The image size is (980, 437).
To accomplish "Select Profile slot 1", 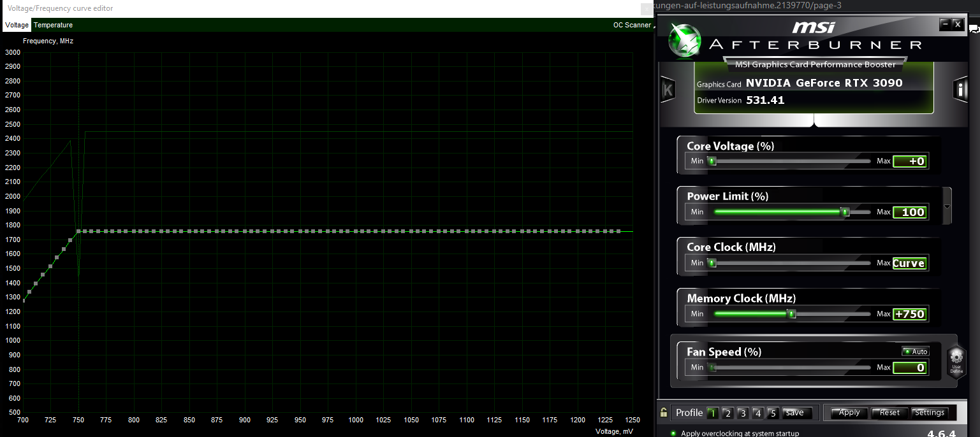I will tap(712, 413).
